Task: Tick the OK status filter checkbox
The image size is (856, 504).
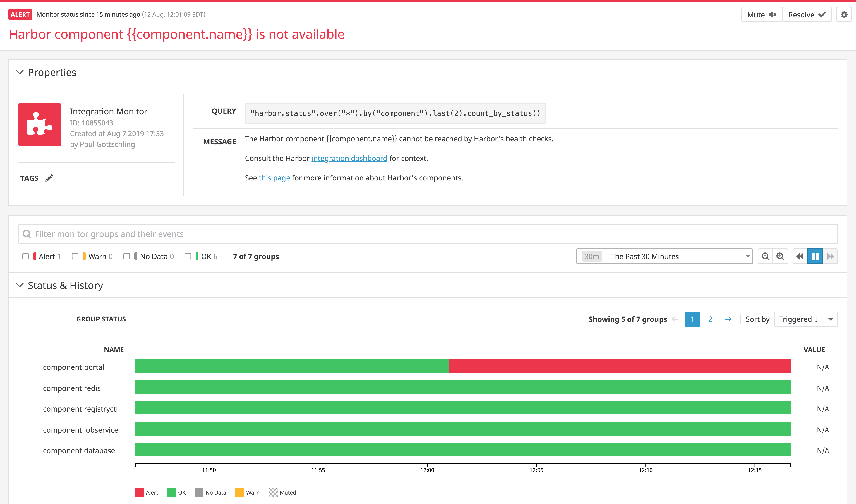Action: (x=188, y=256)
